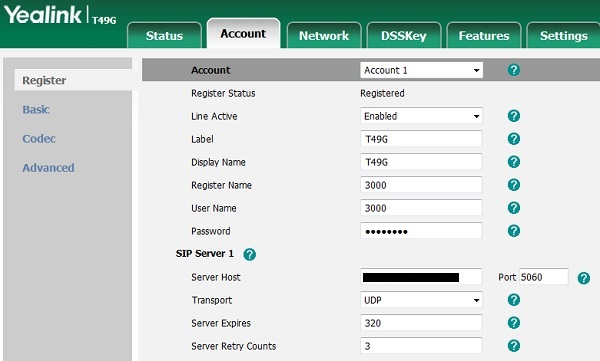Click help icon beside Password field
Image resolution: width=600 pixels, height=361 pixels.
[514, 231]
